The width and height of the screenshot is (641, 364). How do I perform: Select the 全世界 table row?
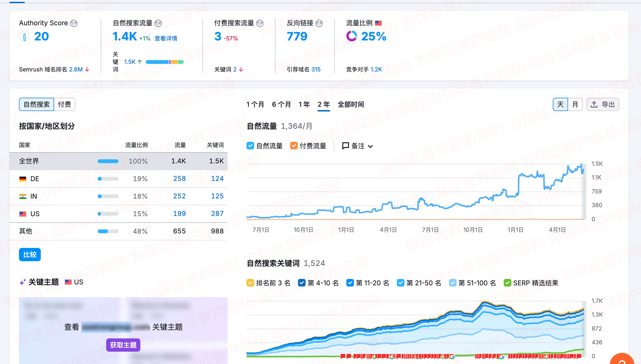pyautogui.click(x=119, y=161)
